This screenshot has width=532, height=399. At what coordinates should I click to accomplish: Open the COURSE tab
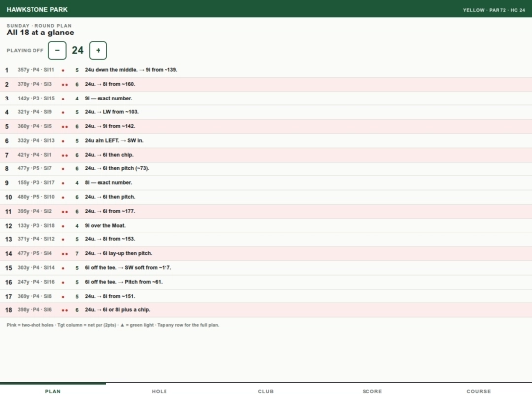coord(479,391)
